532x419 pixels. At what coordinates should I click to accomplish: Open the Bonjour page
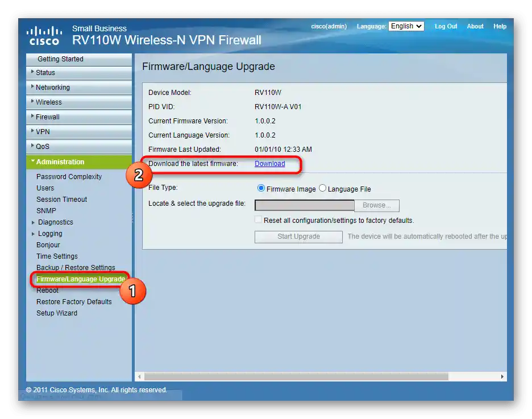48,245
